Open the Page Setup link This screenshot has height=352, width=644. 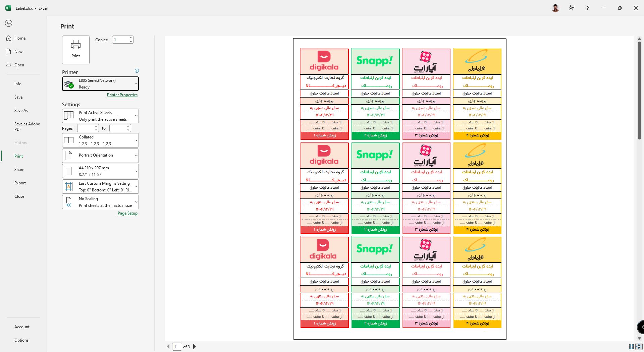click(x=127, y=213)
